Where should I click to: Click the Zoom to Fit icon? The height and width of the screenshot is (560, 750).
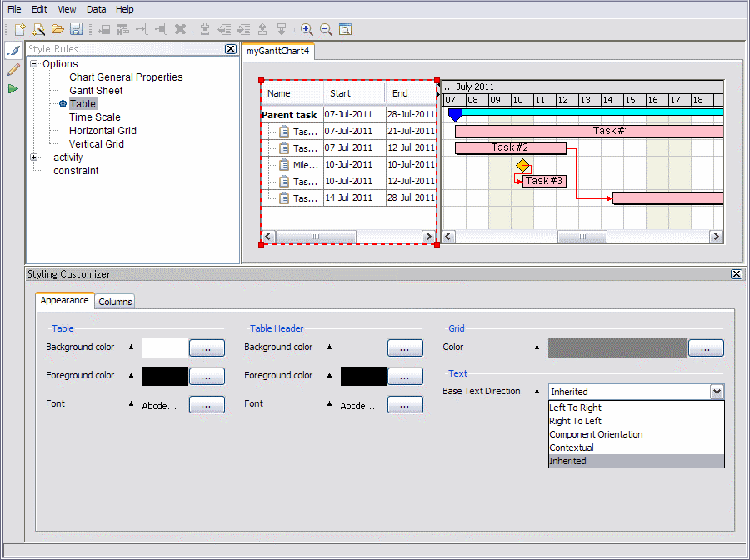(345, 29)
